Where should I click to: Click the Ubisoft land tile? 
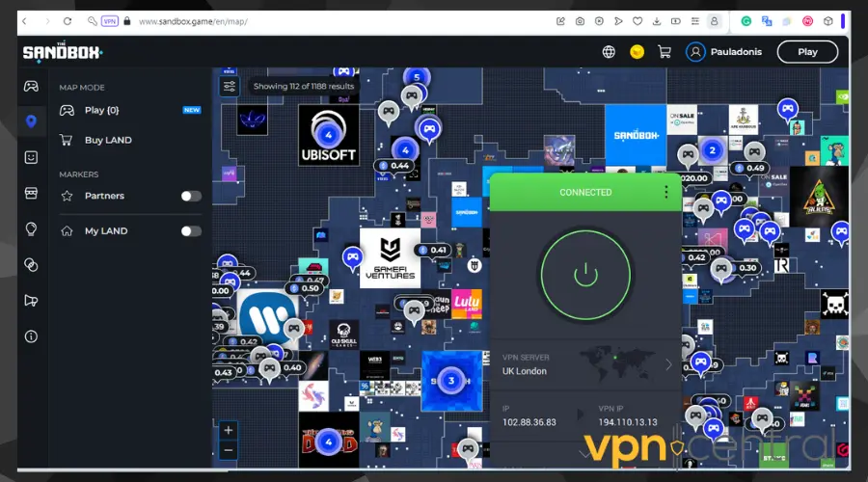328,136
